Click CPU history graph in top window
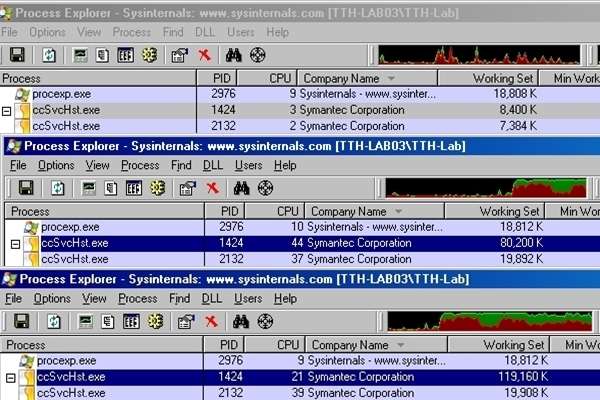The height and width of the screenshot is (400, 600). click(x=479, y=55)
